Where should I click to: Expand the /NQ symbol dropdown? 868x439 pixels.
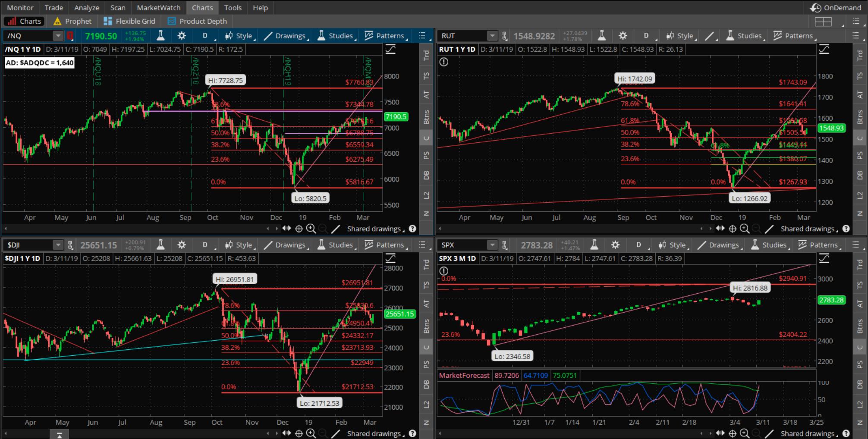point(58,36)
